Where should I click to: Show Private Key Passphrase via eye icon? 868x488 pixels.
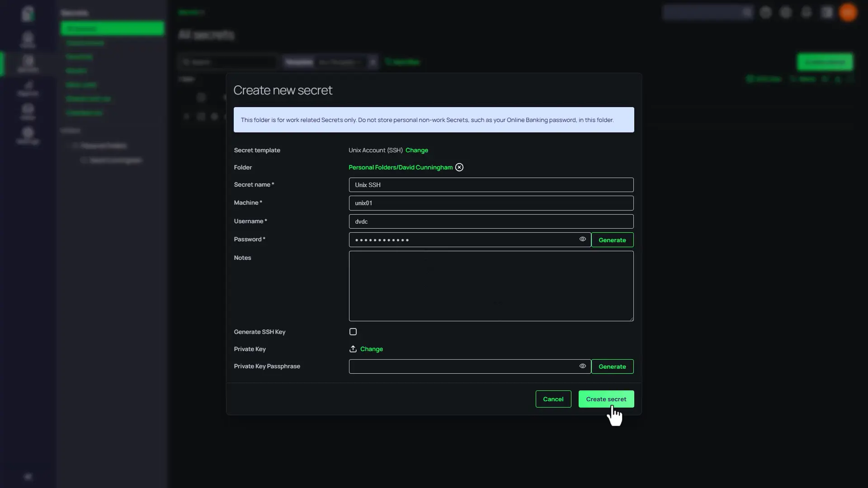coord(582,366)
